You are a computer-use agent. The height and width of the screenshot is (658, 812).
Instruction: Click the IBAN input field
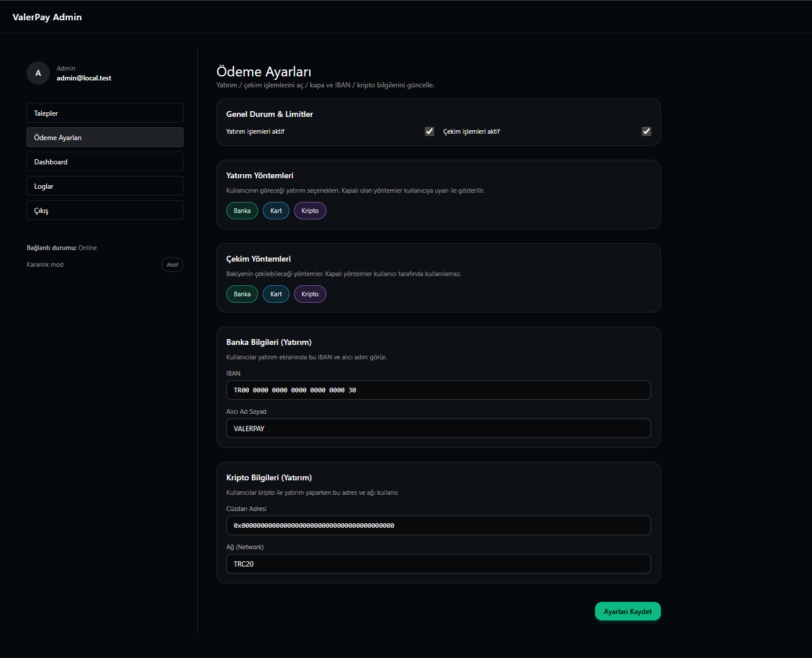[438, 390]
